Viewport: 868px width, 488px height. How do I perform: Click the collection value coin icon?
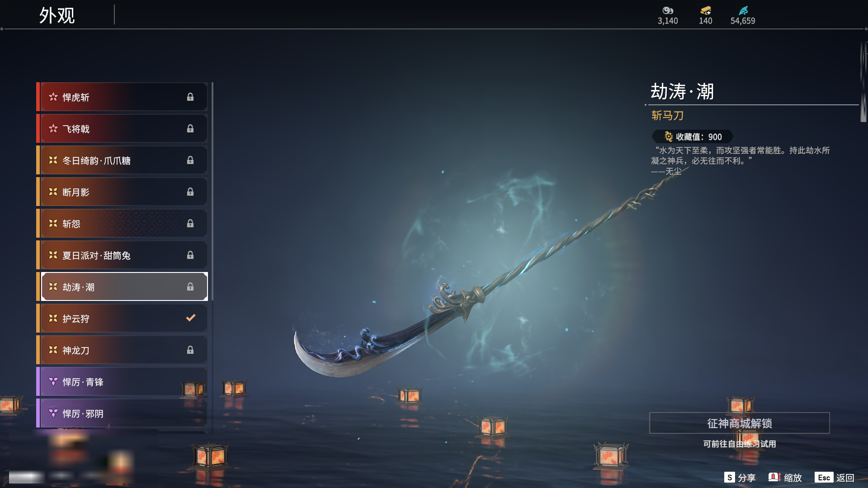coord(669,136)
